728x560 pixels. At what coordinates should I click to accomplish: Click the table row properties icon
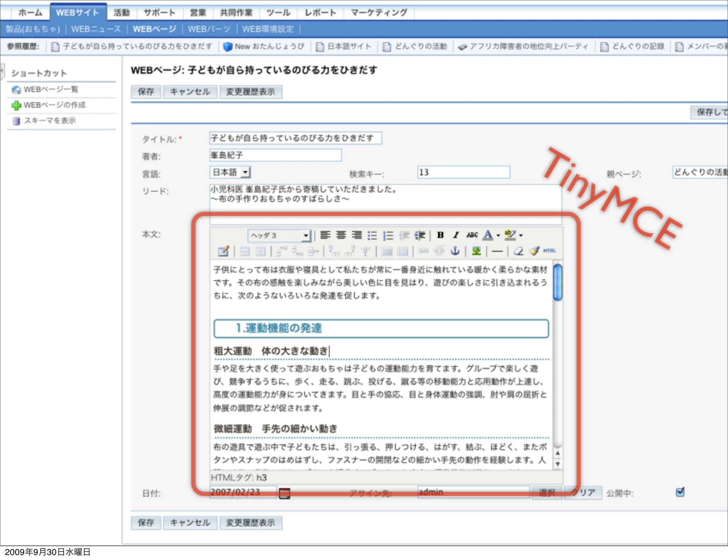[245, 252]
